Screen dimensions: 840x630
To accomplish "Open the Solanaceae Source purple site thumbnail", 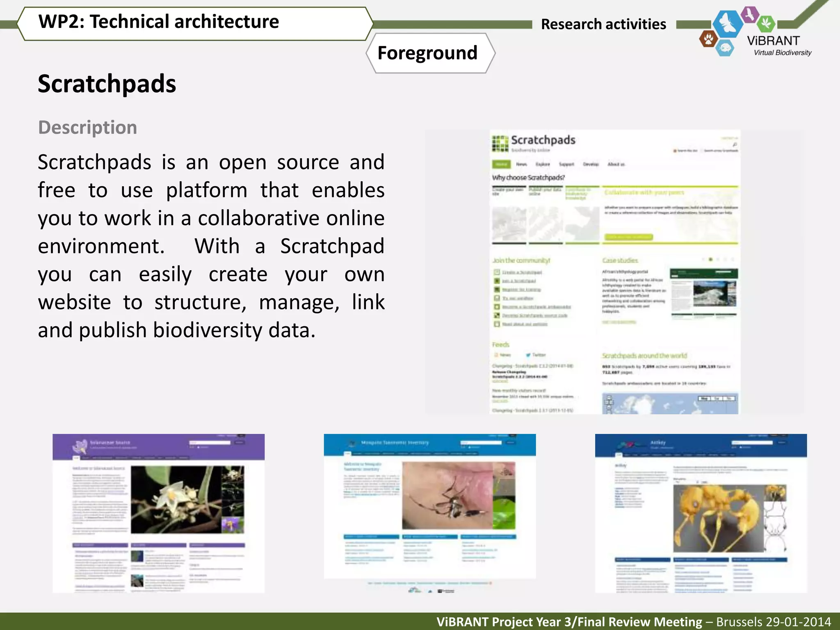I will [x=158, y=513].
